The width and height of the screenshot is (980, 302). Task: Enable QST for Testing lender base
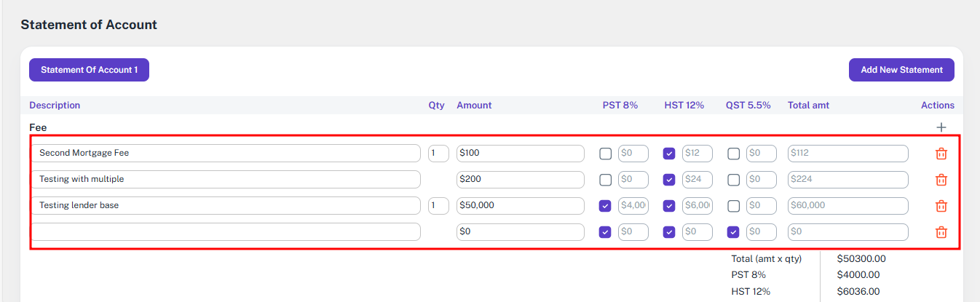click(733, 206)
